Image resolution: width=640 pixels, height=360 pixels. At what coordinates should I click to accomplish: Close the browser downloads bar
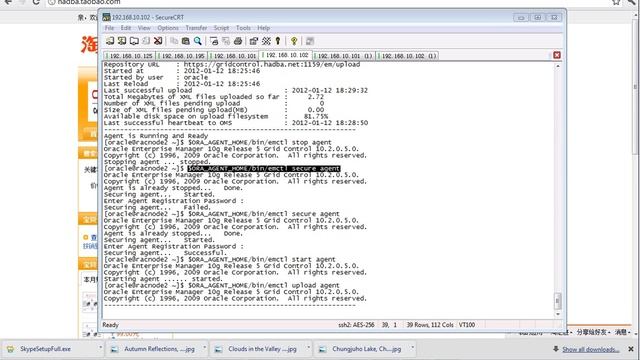tap(631, 349)
